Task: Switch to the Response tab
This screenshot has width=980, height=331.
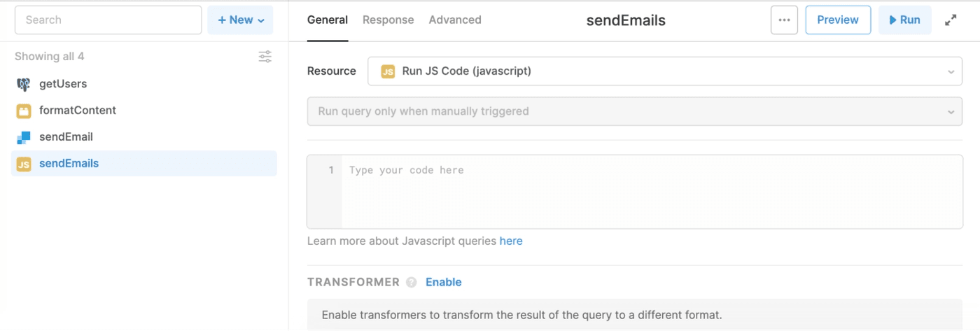Action: tap(388, 20)
